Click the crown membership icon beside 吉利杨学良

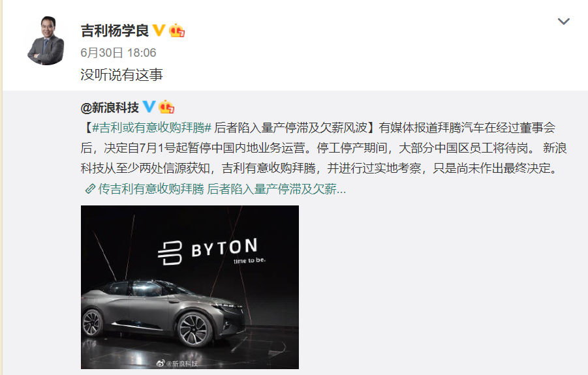point(177,31)
